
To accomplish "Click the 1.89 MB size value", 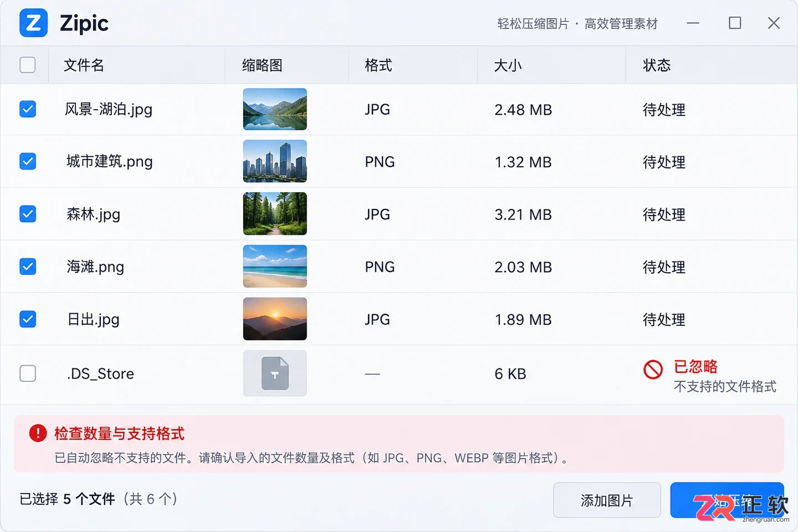I will point(523,320).
